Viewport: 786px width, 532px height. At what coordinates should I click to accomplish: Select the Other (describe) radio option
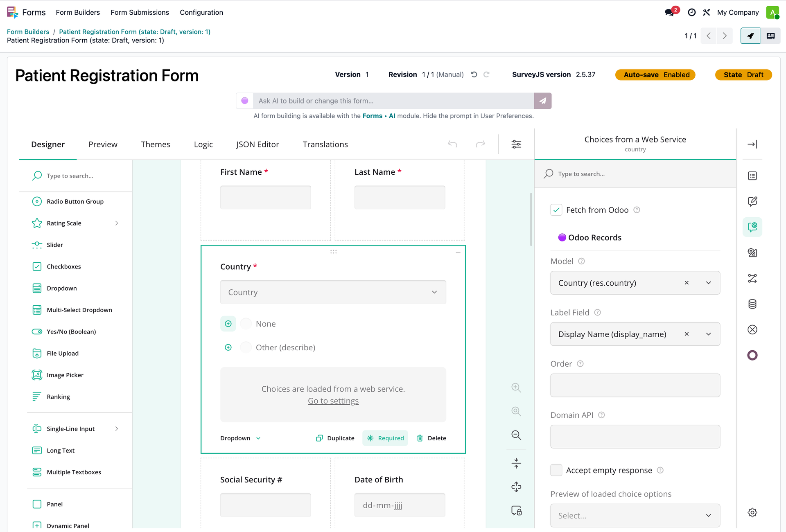pyautogui.click(x=246, y=347)
